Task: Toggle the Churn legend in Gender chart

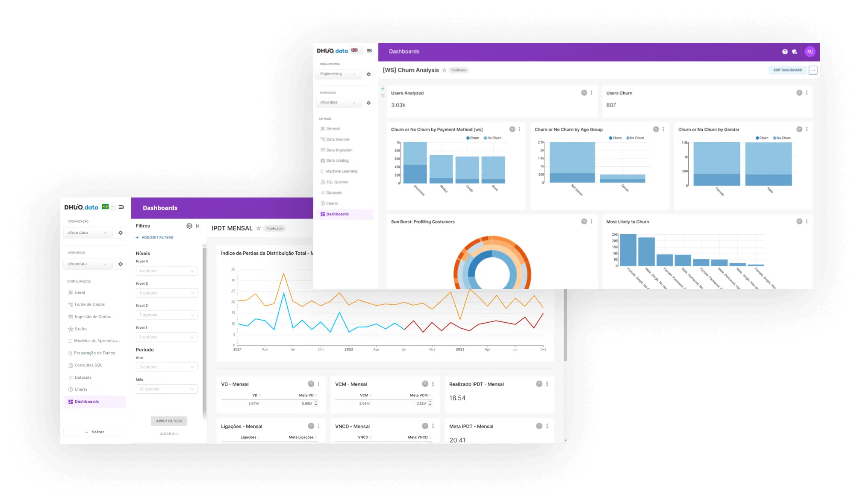Action: 762,138
